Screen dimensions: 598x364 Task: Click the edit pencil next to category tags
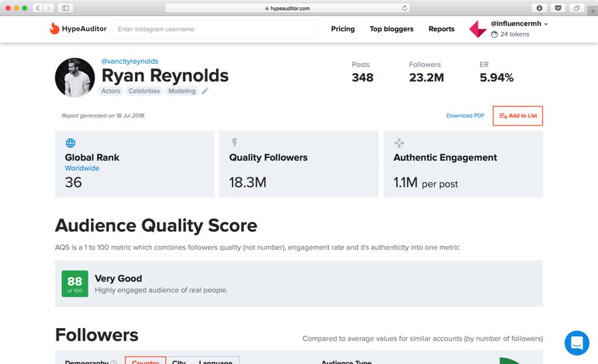point(205,91)
